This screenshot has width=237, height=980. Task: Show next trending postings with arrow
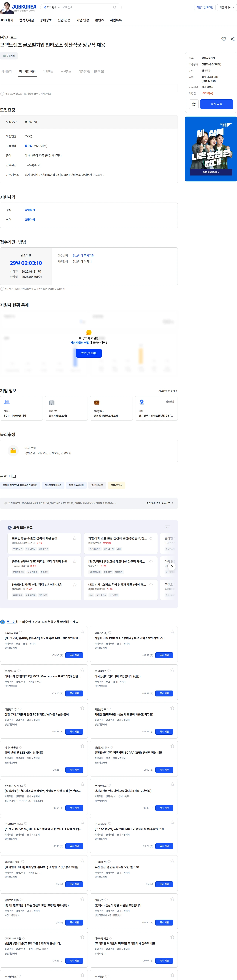[x=172, y=567]
